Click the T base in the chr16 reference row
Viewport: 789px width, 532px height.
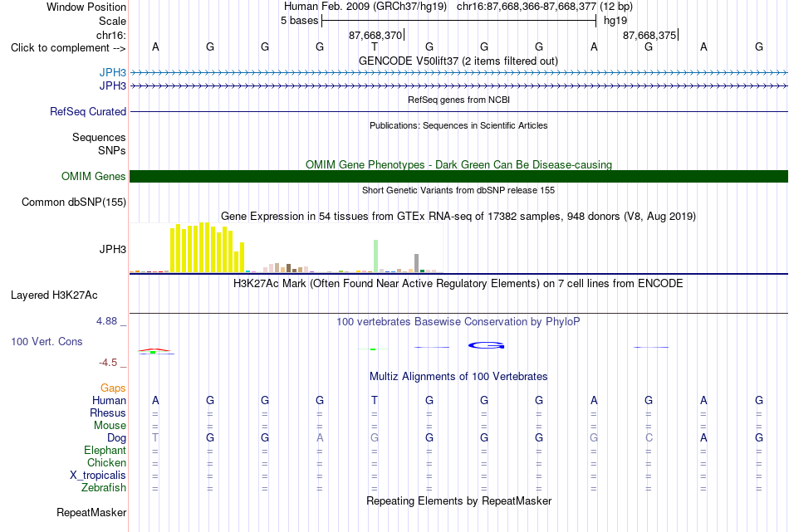[x=375, y=46]
